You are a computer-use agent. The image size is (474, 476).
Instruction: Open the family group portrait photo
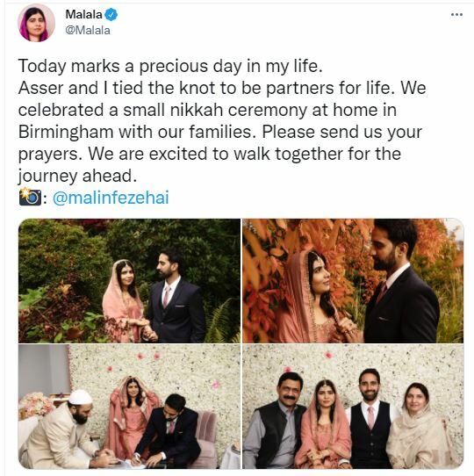pos(353,407)
